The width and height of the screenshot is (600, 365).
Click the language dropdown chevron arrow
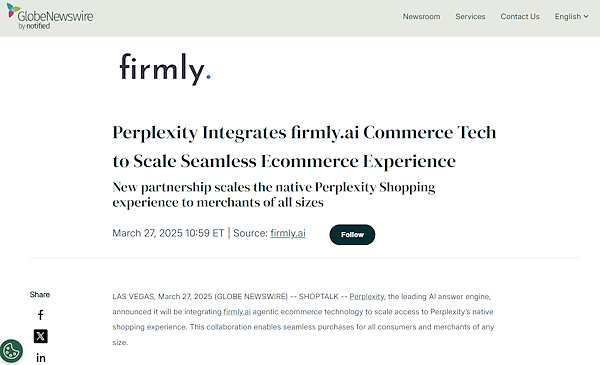[586, 16]
